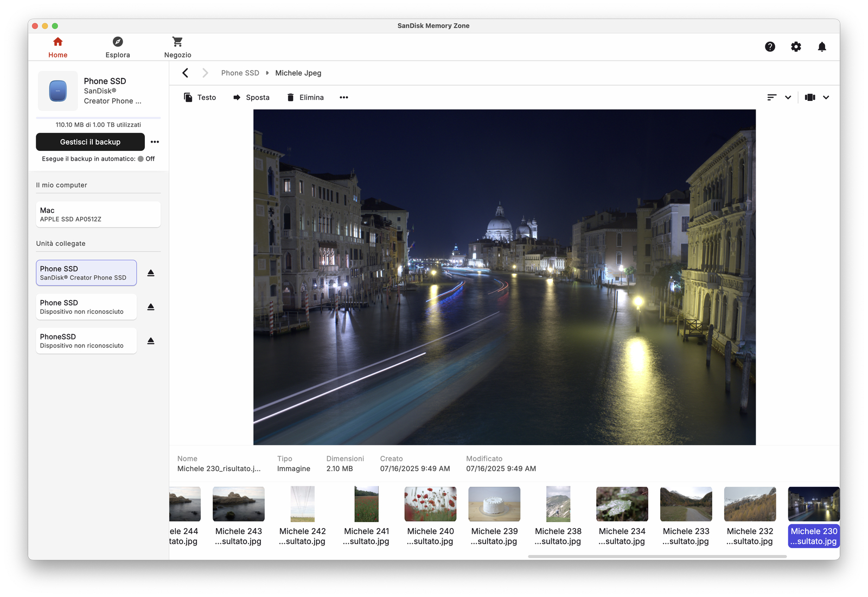Click the Elimina trash icon

click(291, 98)
